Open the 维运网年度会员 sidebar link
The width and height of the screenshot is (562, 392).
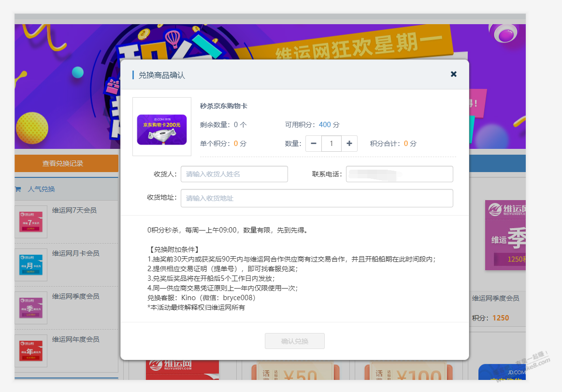click(75, 339)
